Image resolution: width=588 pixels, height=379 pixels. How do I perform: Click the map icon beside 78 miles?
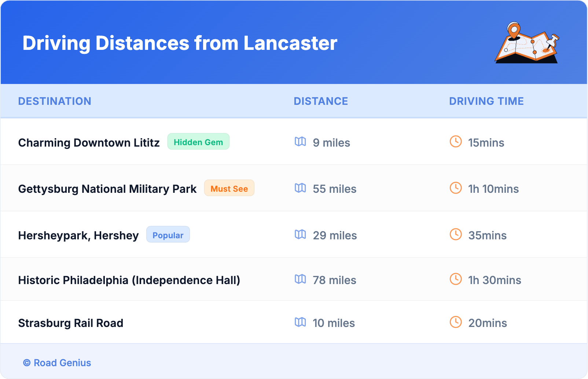(x=300, y=280)
